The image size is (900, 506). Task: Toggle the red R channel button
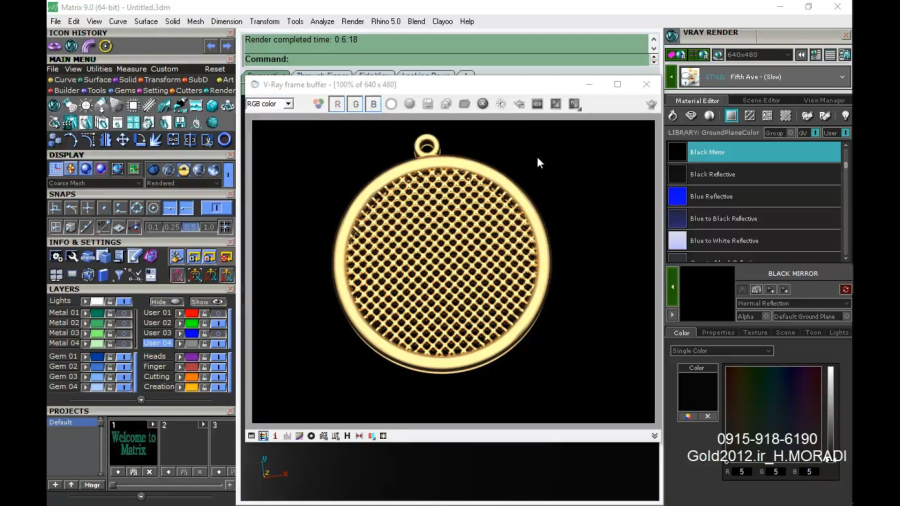[x=338, y=104]
